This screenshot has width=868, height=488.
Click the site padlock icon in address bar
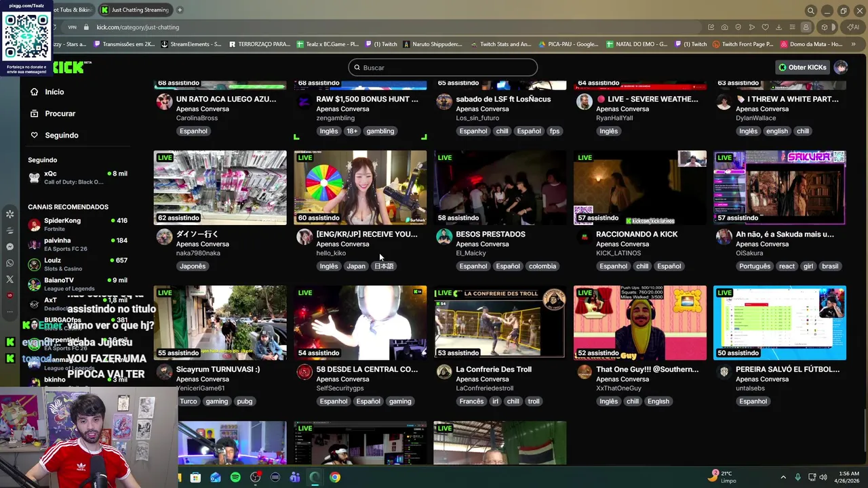[86, 27]
